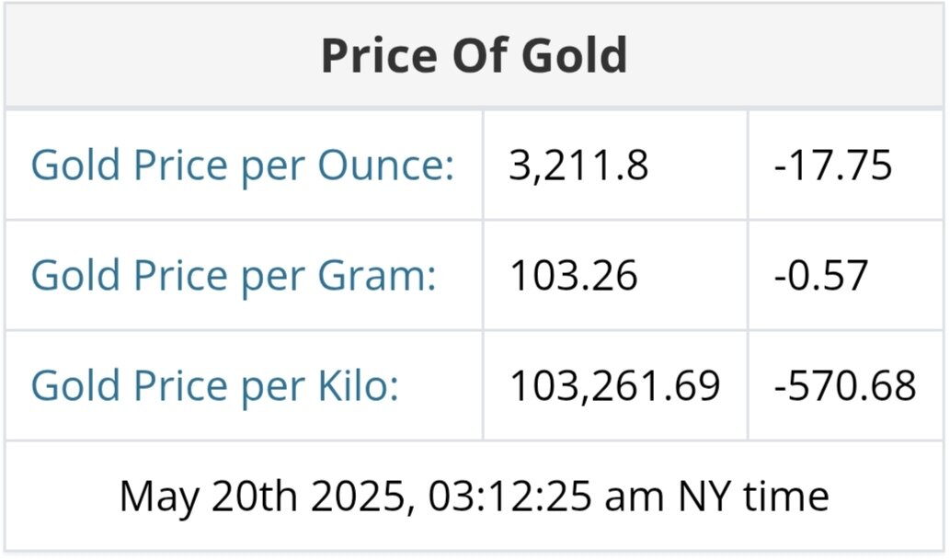Click the am marker in the timestamp

point(640,497)
